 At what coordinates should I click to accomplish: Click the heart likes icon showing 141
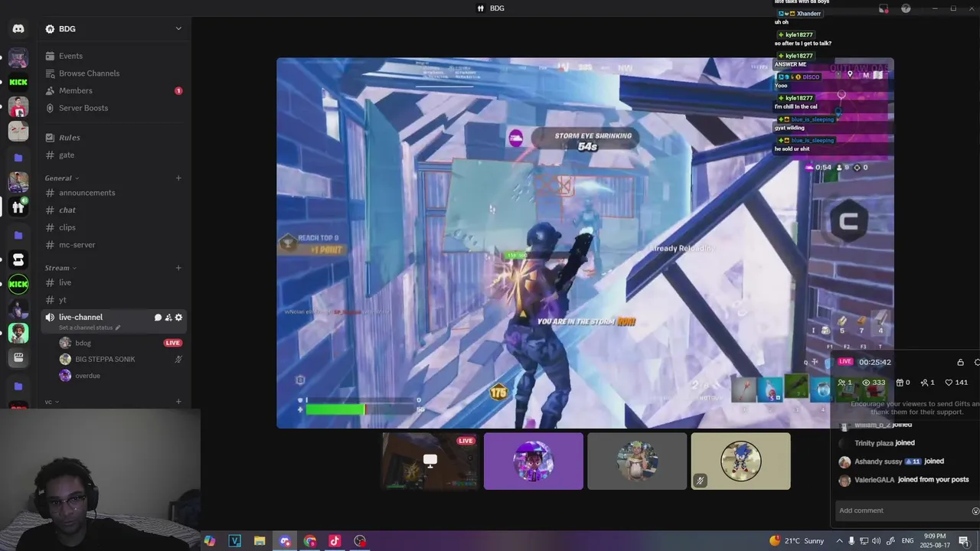[949, 383]
